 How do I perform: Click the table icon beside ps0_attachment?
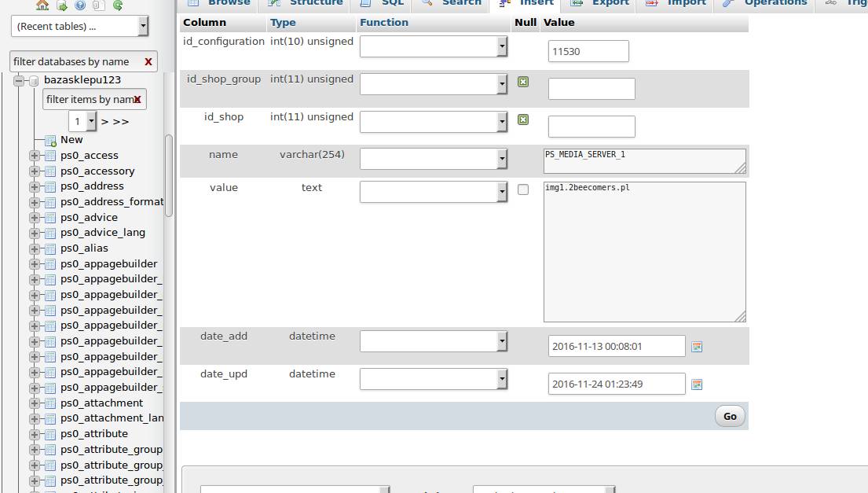coord(50,403)
